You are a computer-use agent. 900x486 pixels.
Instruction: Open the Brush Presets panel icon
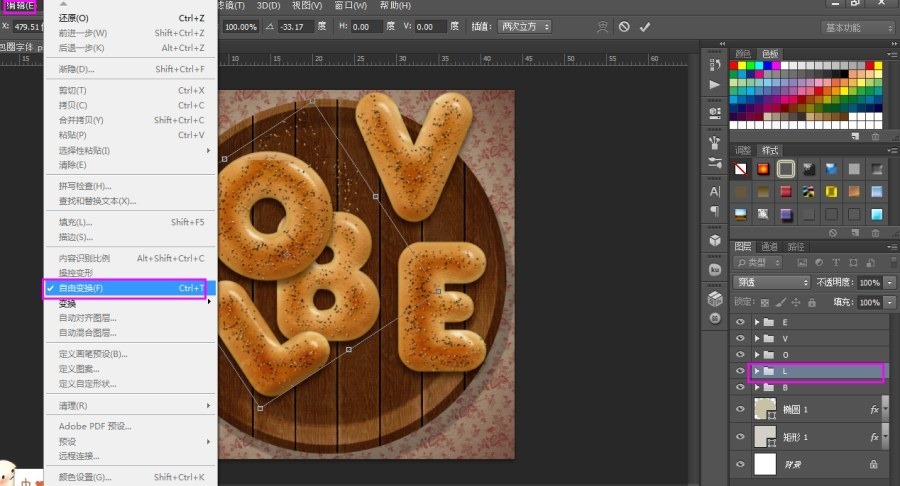tap(715, 163)
